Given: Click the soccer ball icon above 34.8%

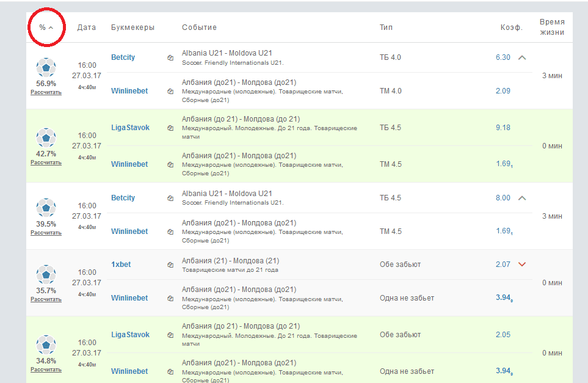Looking at the screenshot, I should [46, 345].
